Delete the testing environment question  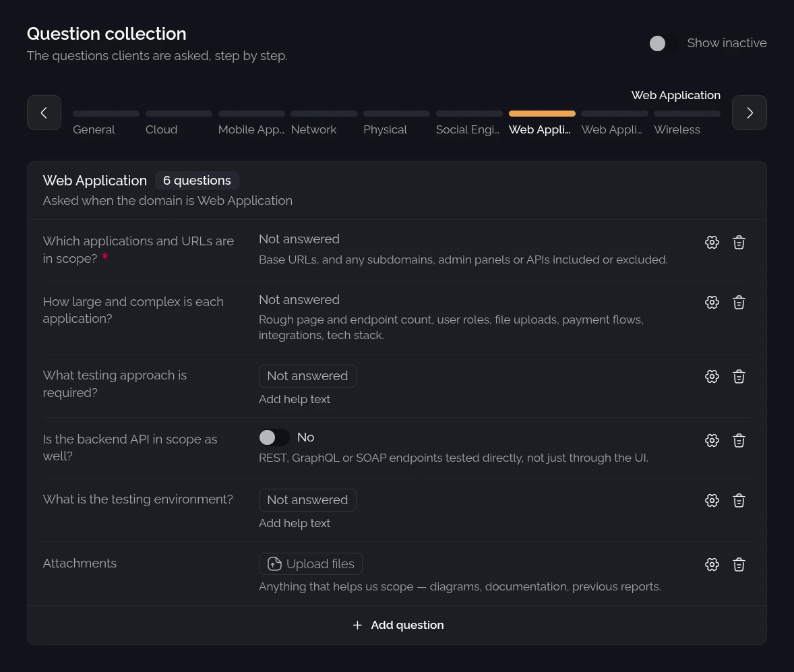(x=739, y=501)
